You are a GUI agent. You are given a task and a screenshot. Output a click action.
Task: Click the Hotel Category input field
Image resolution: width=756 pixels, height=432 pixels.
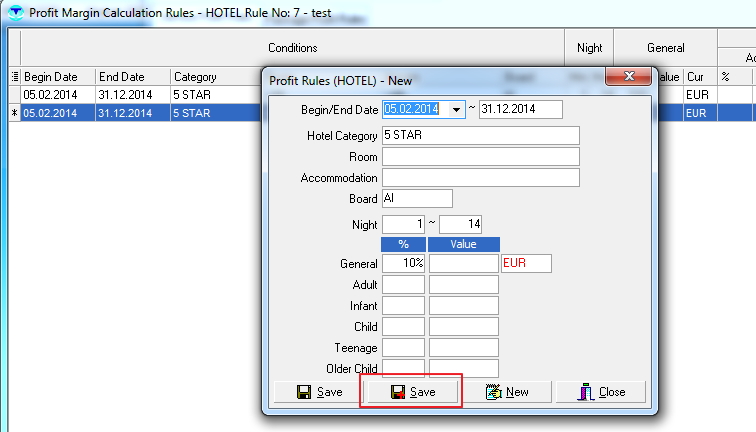[x=480, y=135]
